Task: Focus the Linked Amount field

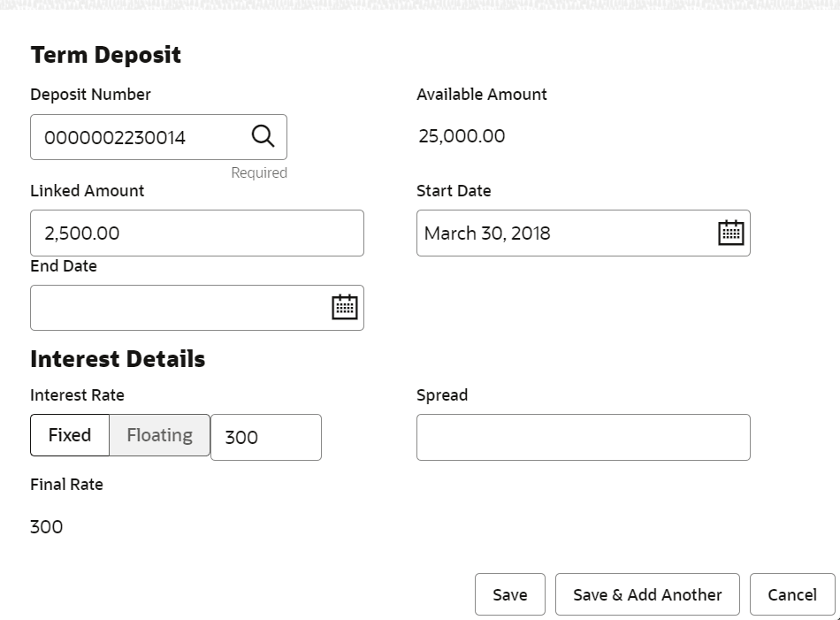Action: click(196, 233)
